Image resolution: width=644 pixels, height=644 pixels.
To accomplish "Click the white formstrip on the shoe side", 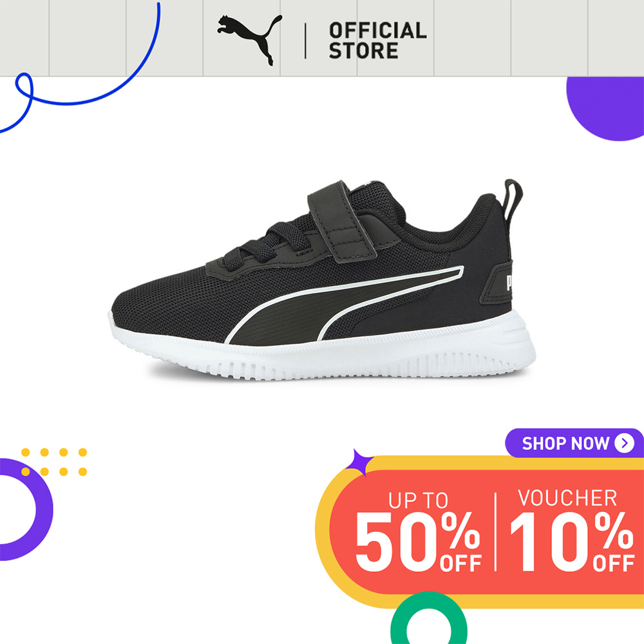I will pyautogui.click(x=344, y=303).
